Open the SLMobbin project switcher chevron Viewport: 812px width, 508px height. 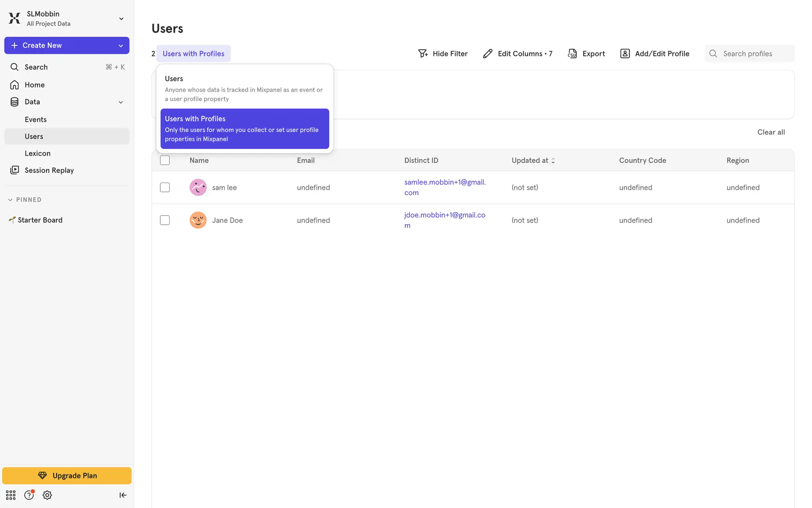[x=121, y=19]
